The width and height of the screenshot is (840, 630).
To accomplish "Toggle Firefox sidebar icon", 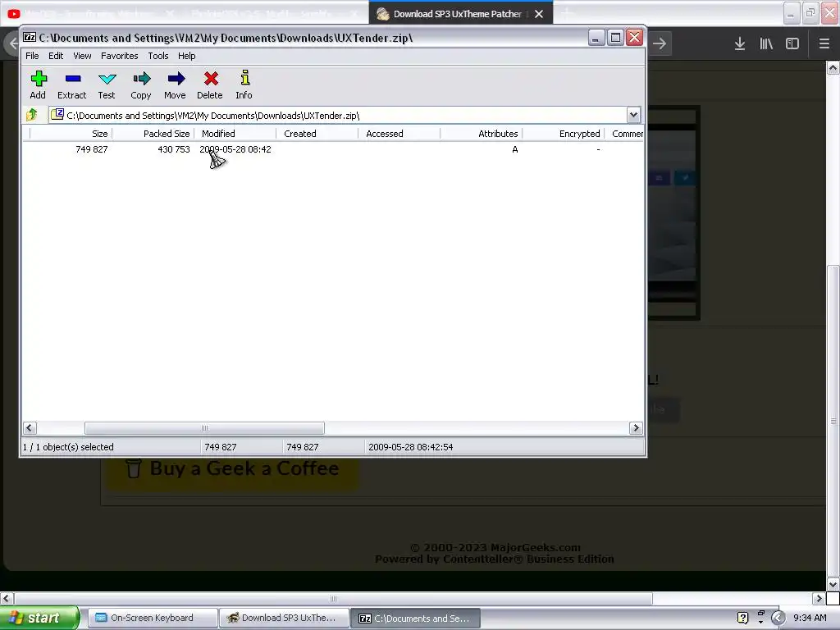I will click(x=792, y=44).
